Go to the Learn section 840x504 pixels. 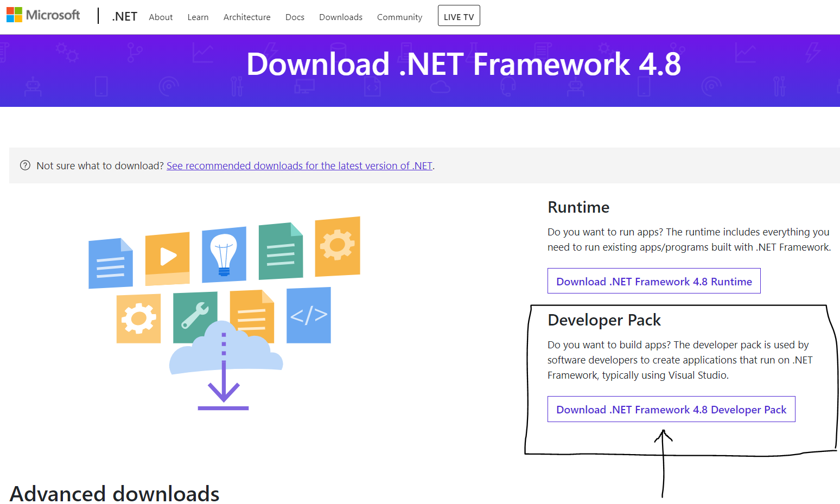pyautogui.click(x=198, y=17)
